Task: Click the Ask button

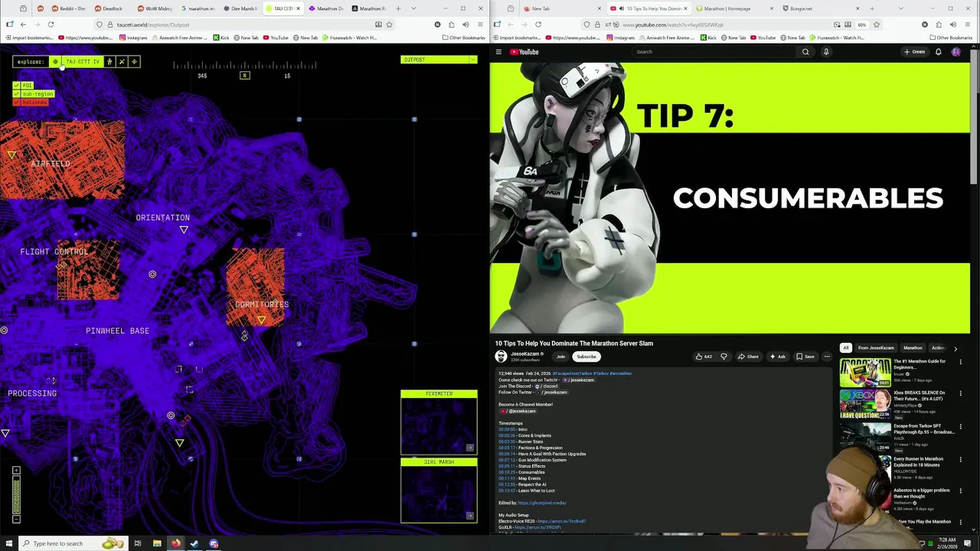Action: [778, 357]
